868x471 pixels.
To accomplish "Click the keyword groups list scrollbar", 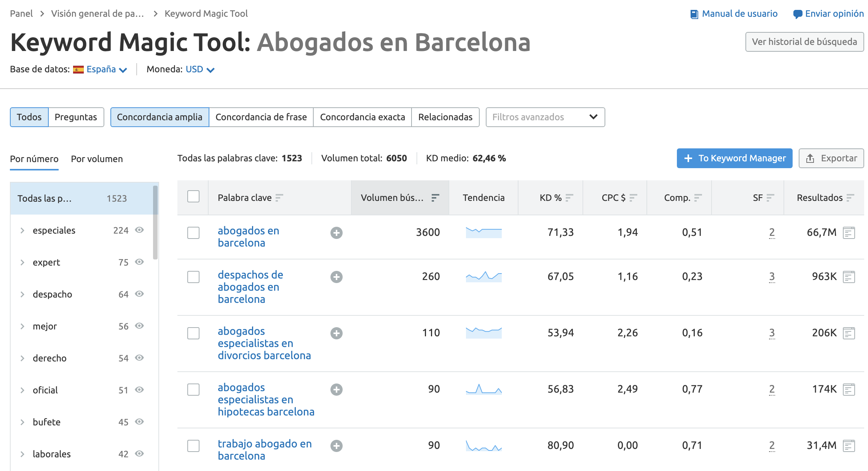I will 155,223.
